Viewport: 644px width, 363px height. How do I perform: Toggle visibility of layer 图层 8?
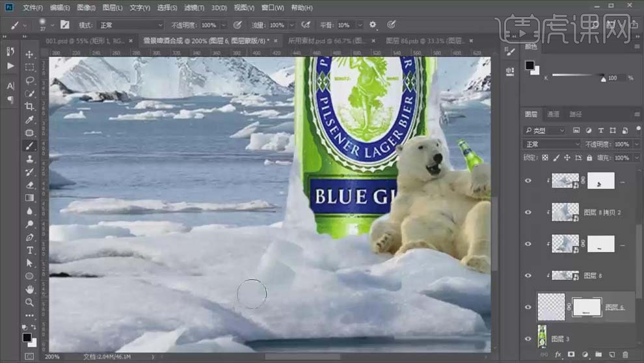(528, 275)
